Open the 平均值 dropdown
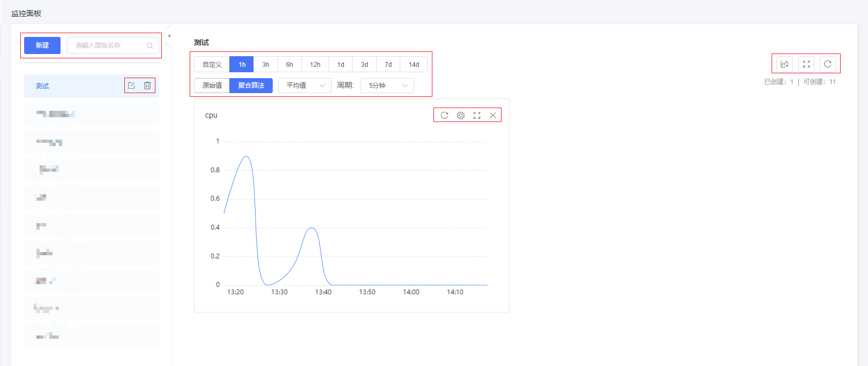The width and height of the screenshot is (868, 366). (305, 86)
